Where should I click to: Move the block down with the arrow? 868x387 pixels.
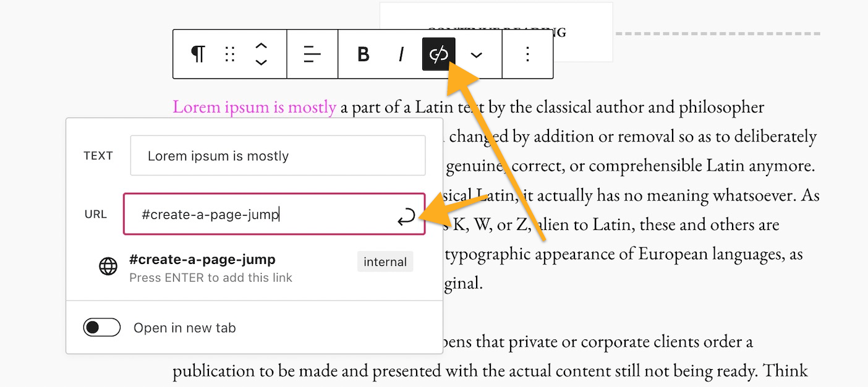pos(261,62)
